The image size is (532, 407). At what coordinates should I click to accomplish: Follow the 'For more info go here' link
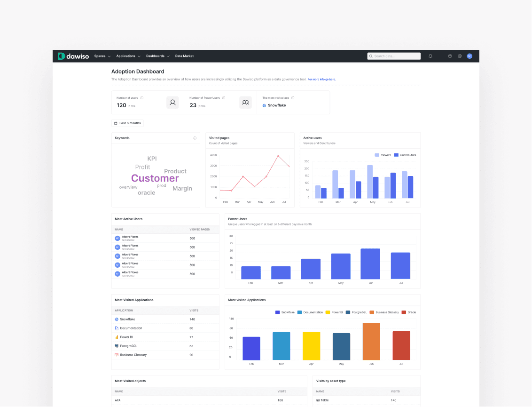pyautogui.click(x=321, y=79)
